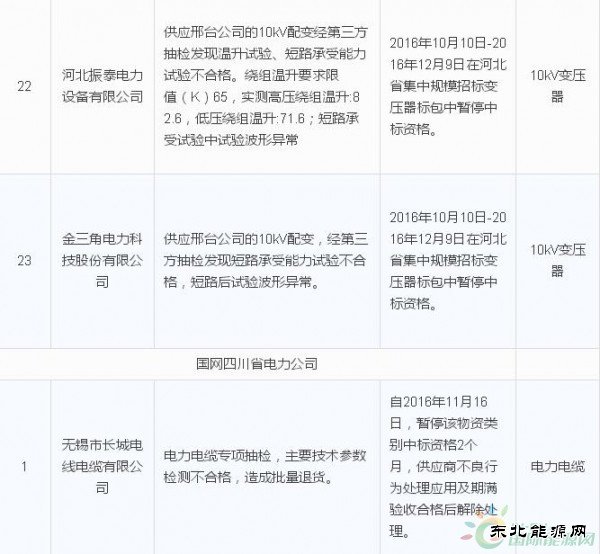The height and width of the screenshot is (554, 600).
Task: Click the 自2016年11月16日 penalty cell
Action: pyautogui.click(x=446, y=466)
